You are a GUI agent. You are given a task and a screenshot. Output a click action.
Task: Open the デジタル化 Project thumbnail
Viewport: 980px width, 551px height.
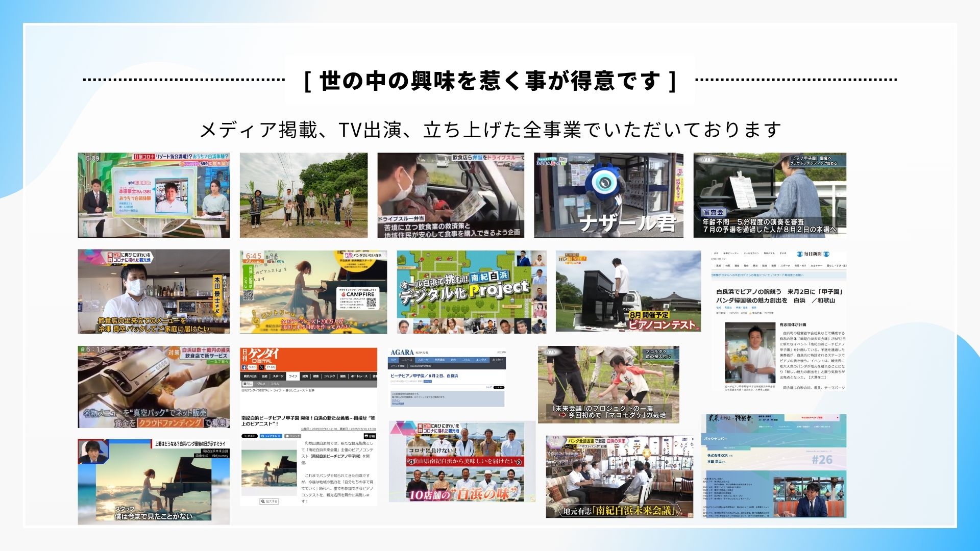click(471, 292)
